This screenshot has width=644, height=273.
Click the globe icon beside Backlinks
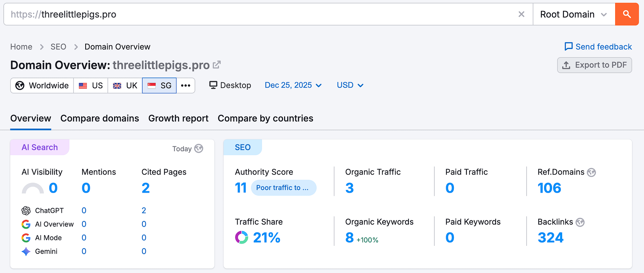(580, 222)
